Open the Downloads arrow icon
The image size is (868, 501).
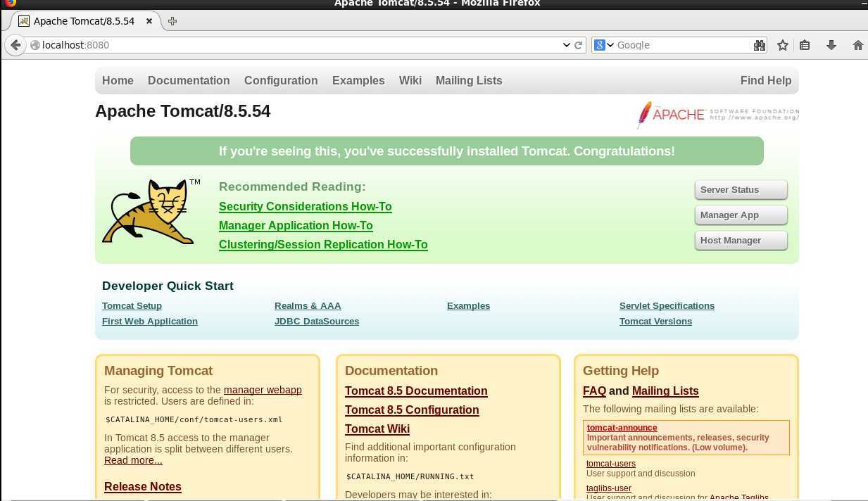click(831, 45)
